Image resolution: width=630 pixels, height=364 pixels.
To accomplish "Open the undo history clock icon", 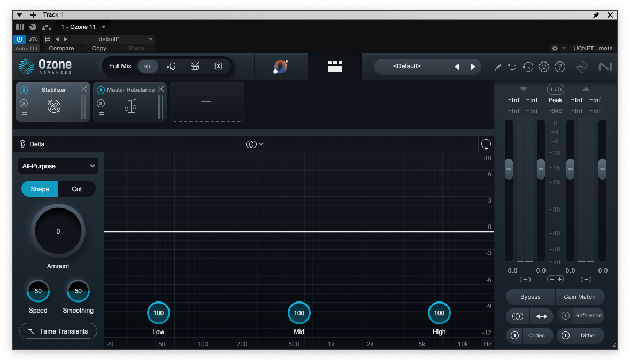I will (x=527, y=67).
